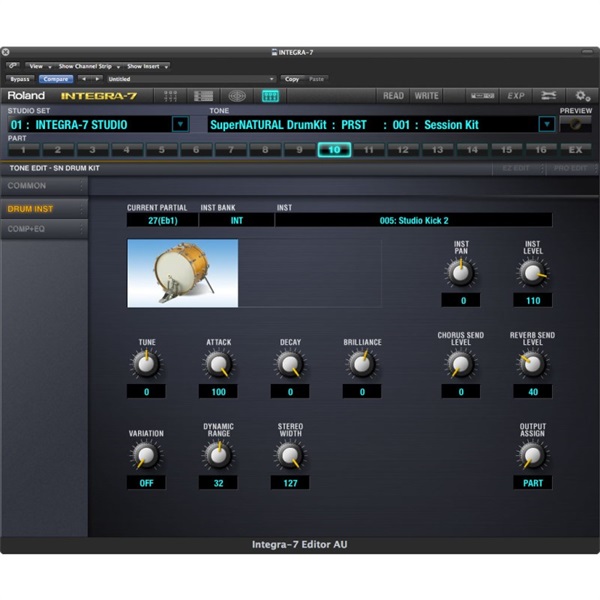Screen dimensions: 600x600
Task: Click the VARIATION knob
Action: [146, 455]
